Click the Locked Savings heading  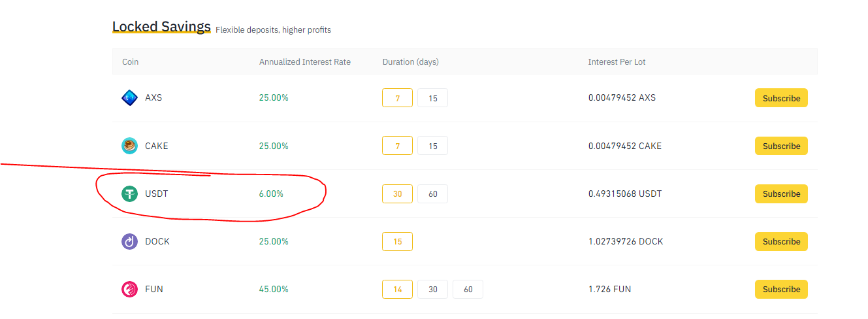[x=161, y=27]
